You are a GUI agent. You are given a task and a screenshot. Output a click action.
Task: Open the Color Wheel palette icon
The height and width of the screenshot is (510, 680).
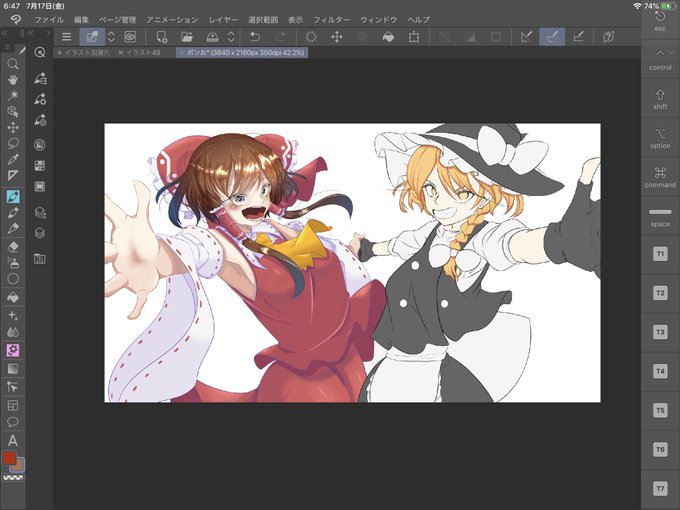click(39, 145)
